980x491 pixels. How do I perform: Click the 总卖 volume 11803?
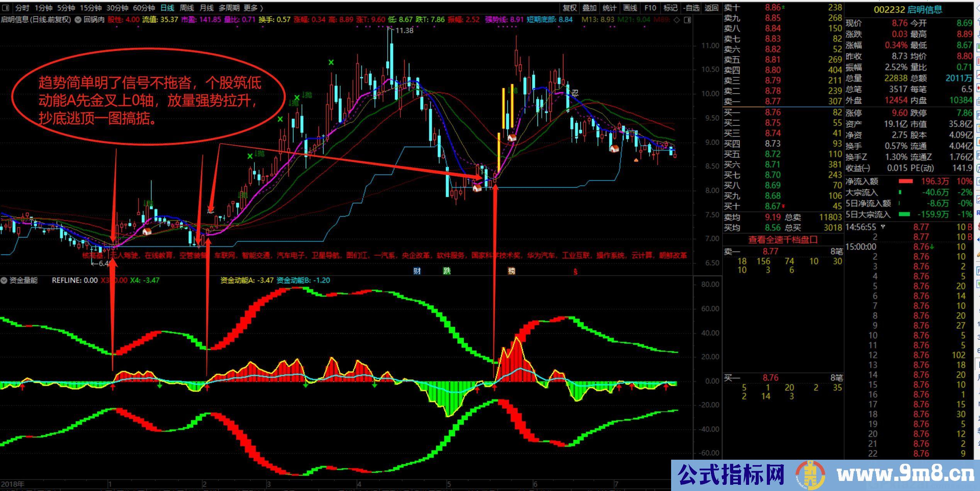click(x=830, y=217)
